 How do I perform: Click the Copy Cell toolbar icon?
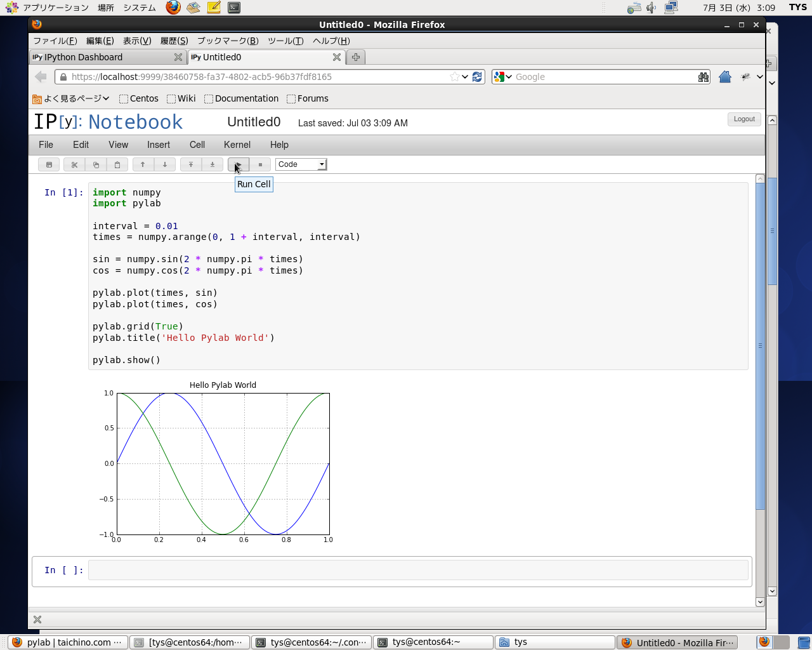[96, 164]
